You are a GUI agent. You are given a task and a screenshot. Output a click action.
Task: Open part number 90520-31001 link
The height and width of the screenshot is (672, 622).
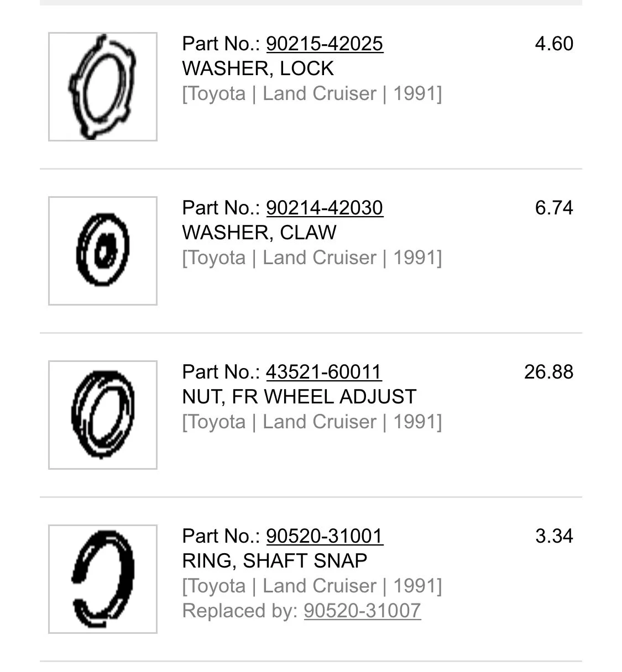click(x=325, y=536)
